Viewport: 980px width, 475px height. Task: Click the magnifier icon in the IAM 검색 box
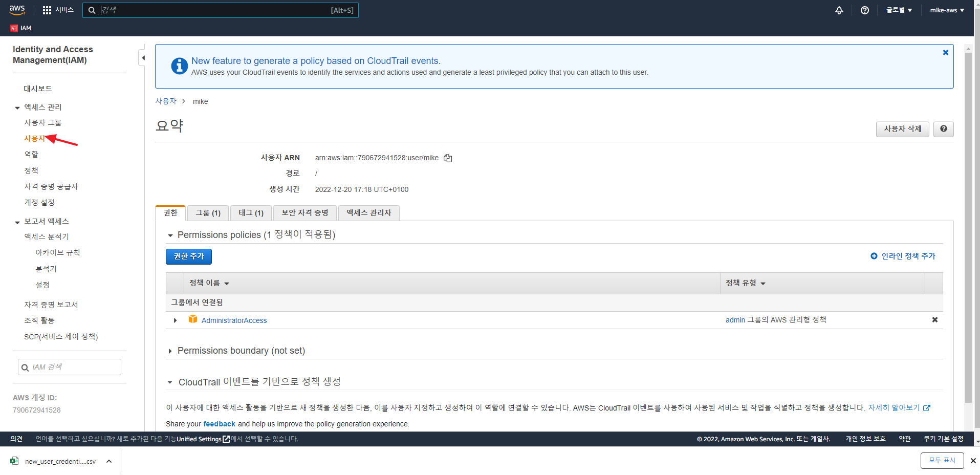pos(25,367)
